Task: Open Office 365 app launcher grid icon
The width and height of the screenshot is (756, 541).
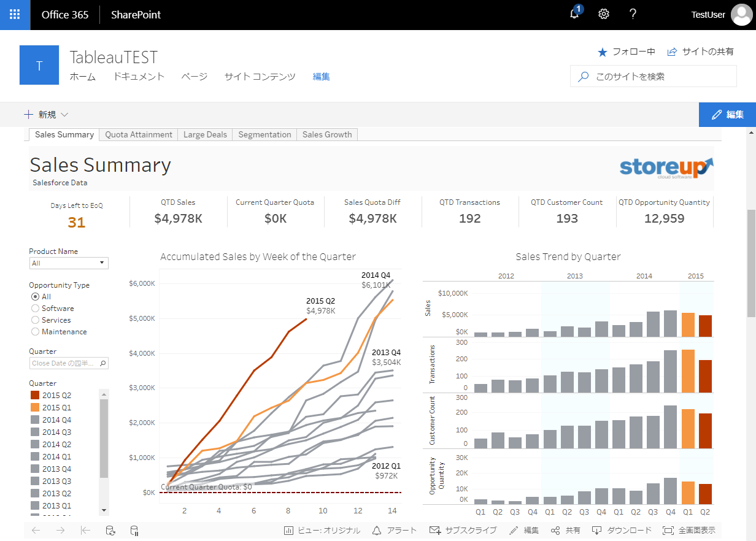Action: pyautogui.click(x=14, y=14)
